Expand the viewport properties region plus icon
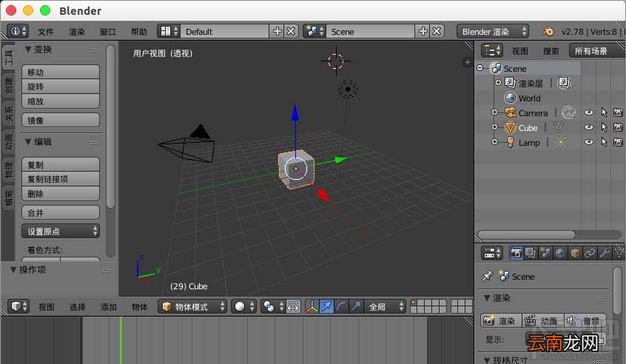626x364 pixels. [467, 62]
